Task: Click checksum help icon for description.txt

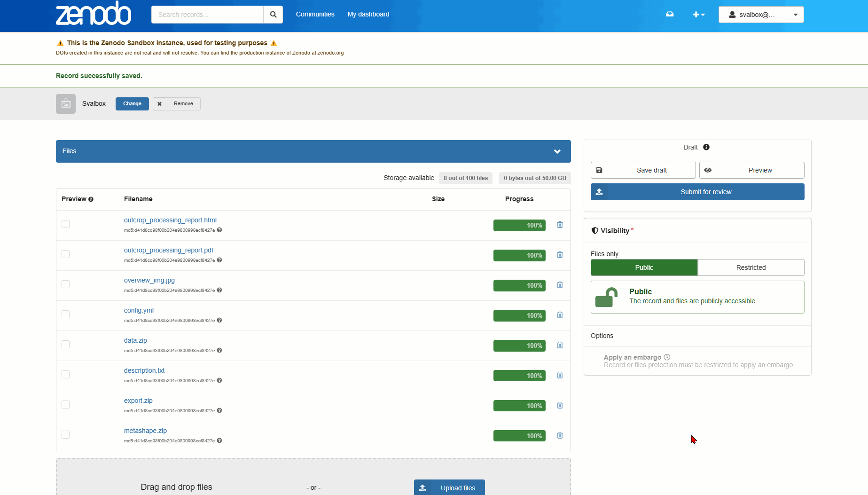Action: tap(219, 380)
